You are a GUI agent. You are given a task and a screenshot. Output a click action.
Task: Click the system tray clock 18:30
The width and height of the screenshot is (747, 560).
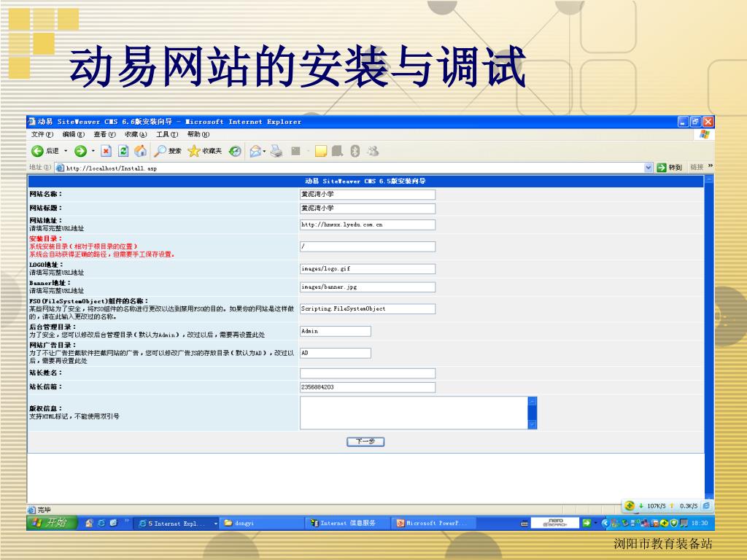point(700,523)
